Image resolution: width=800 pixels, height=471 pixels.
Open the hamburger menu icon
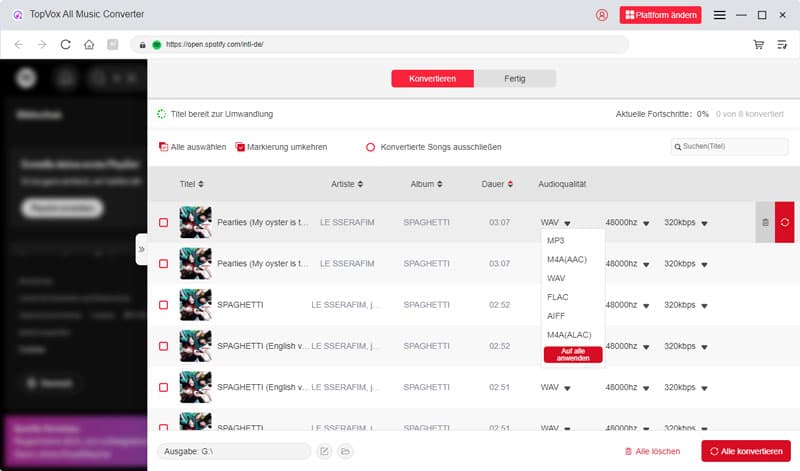(719, 15)
